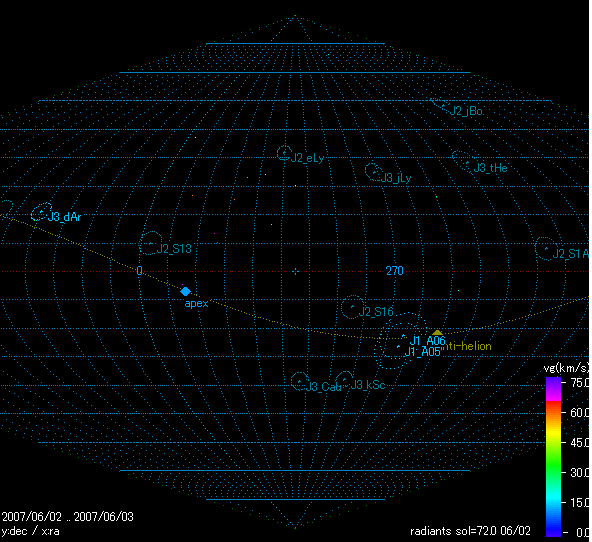Click the vg(km/s) legend title
This screenshot has width=592, height=542.
click(566, 368)
